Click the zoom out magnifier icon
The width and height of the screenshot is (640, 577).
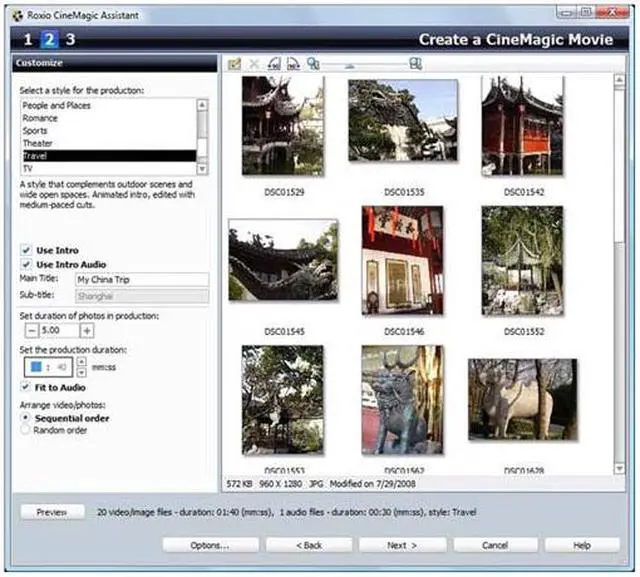coord(313,64)
